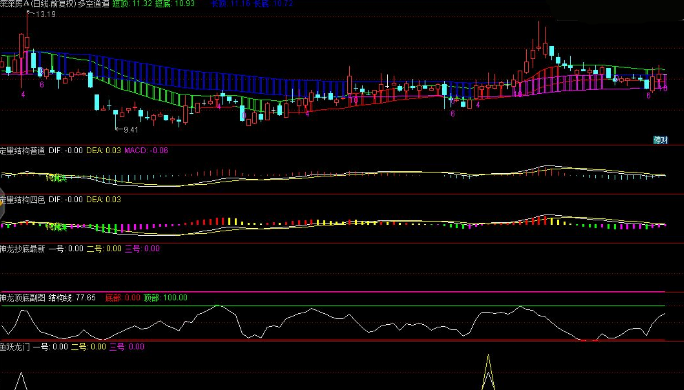Viewport: 684px width, 390px height.
Task: Click the green 顶部 100.00 label
Action: coord(166,298)
